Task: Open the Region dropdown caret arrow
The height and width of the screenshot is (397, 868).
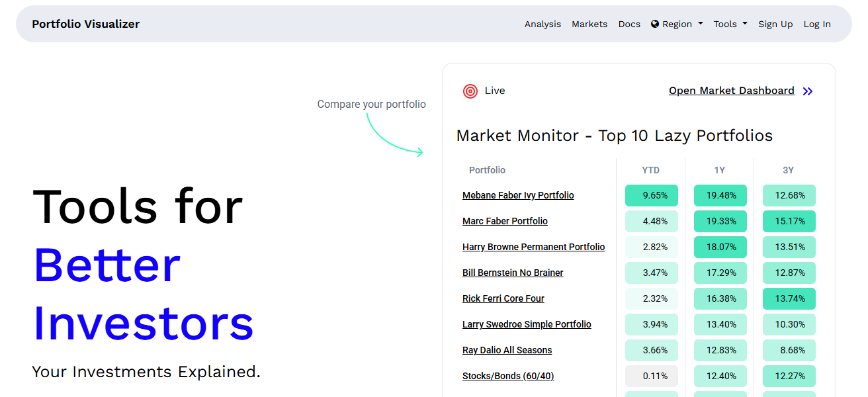Action: point(700,24)
